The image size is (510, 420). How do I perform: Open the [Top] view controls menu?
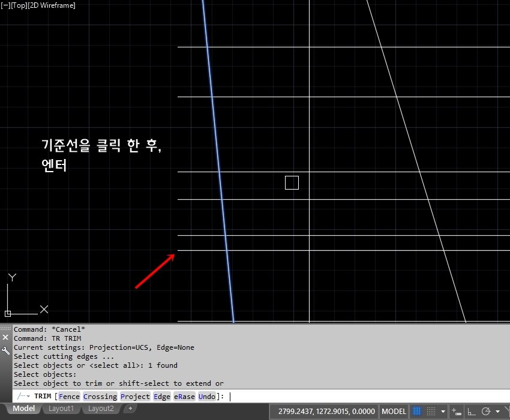point(19,5)
